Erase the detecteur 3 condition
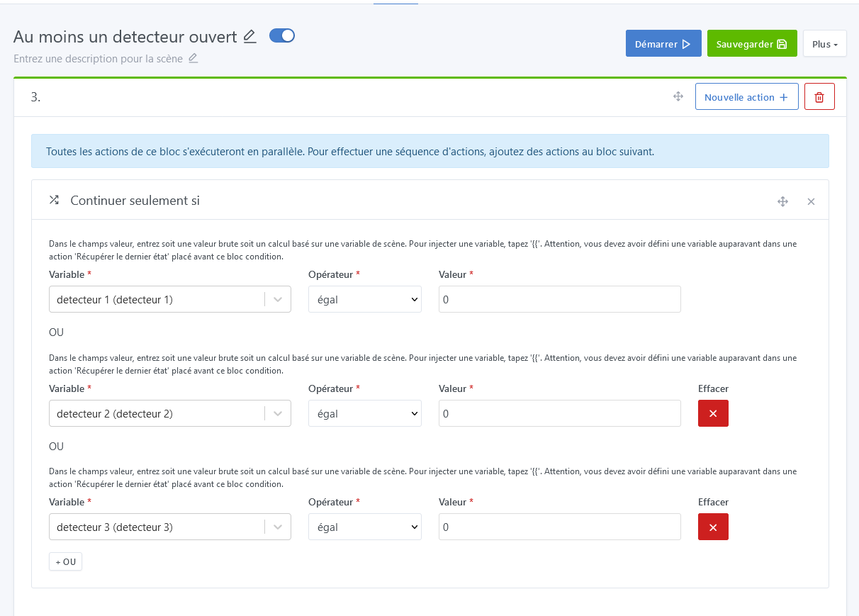The height and width of the screenshot is (616, 859). pos(713,527)
